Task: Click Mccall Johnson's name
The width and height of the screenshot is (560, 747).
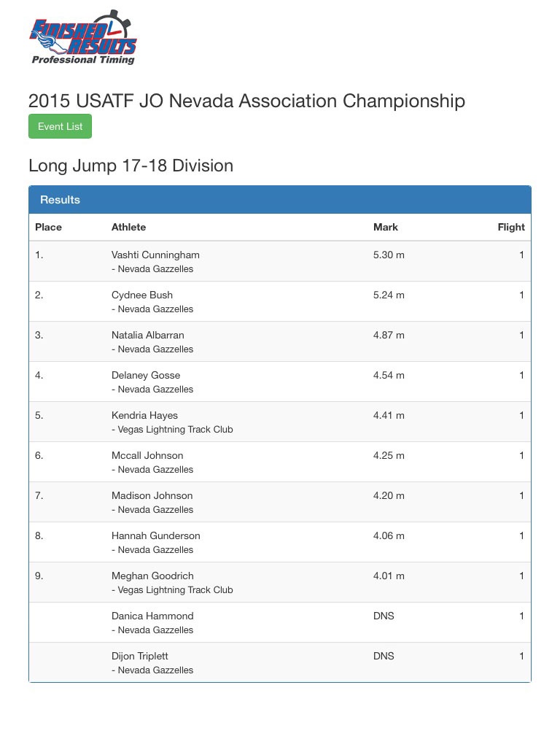Action: (147, 456)
